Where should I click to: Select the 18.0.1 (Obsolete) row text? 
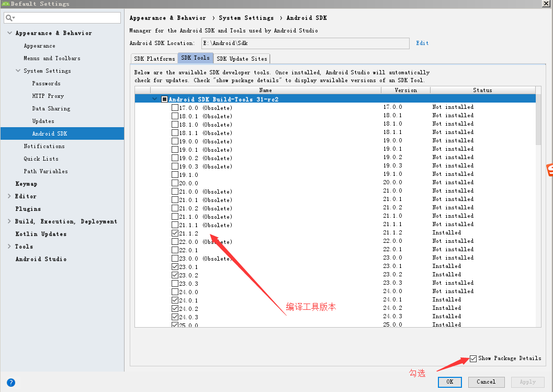pos(206,116)
